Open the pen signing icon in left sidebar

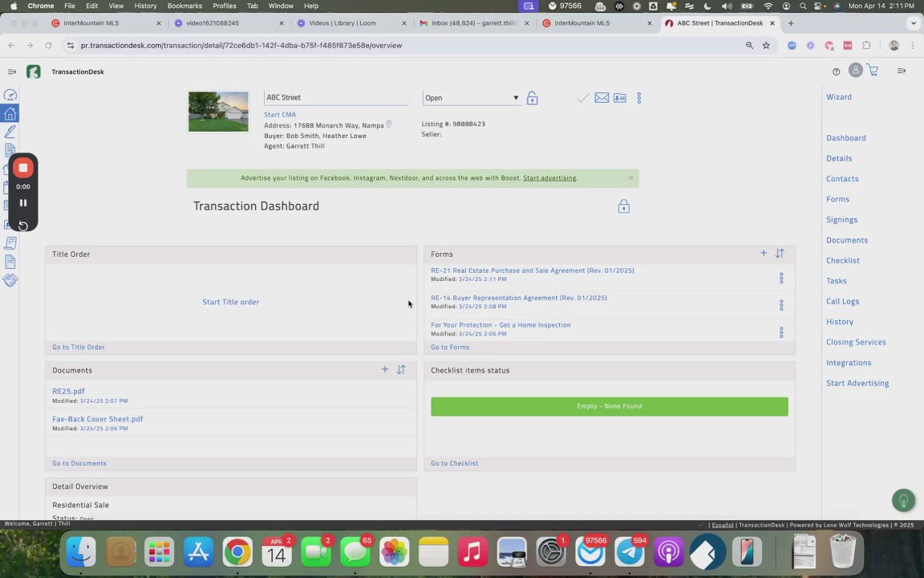point(10,132)
